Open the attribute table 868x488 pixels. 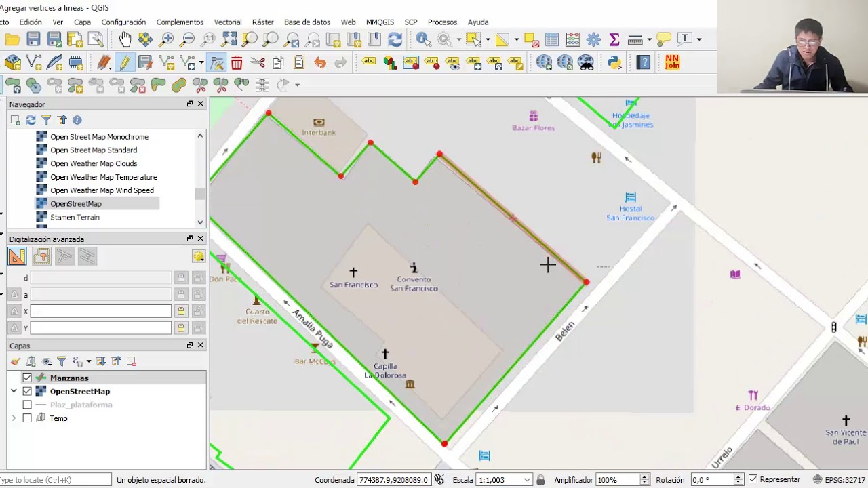tap(551, 39)
